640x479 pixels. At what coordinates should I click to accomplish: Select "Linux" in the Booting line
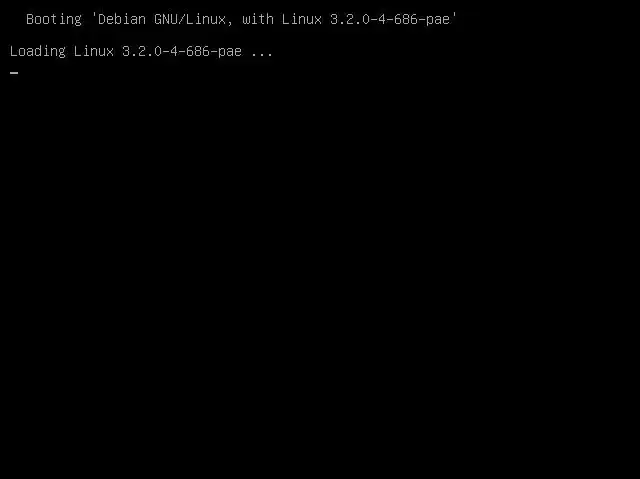coord(302,19)
